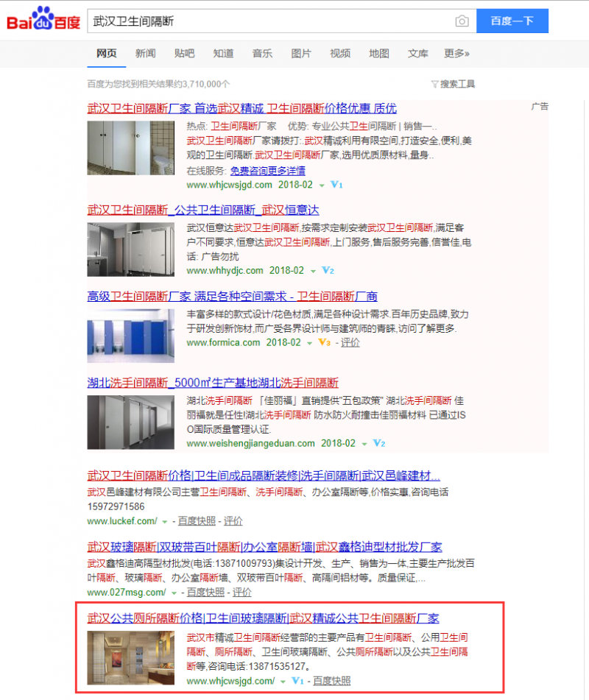
Task: Open the 图片 search tab
Action: click(301, 54)
